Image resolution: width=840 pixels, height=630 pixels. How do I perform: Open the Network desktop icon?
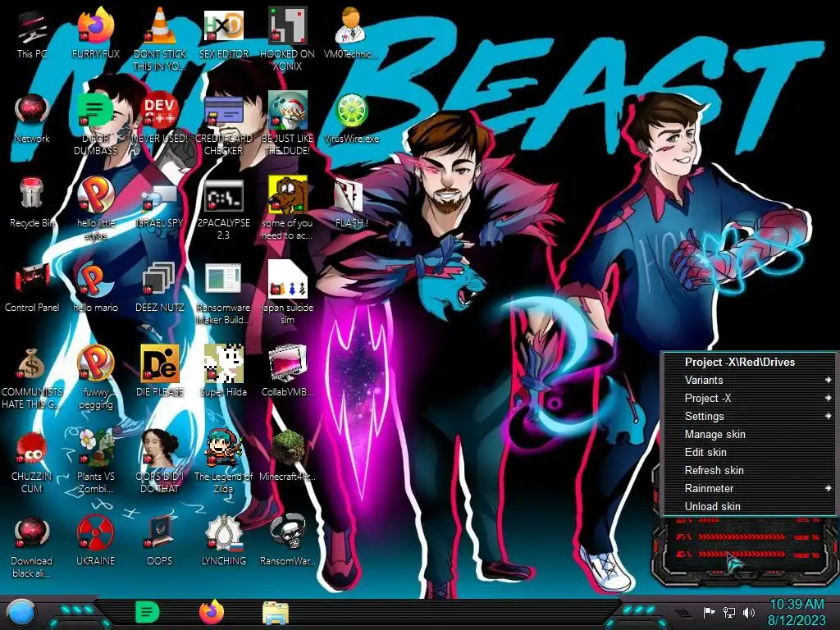click(x=32, y=118)
